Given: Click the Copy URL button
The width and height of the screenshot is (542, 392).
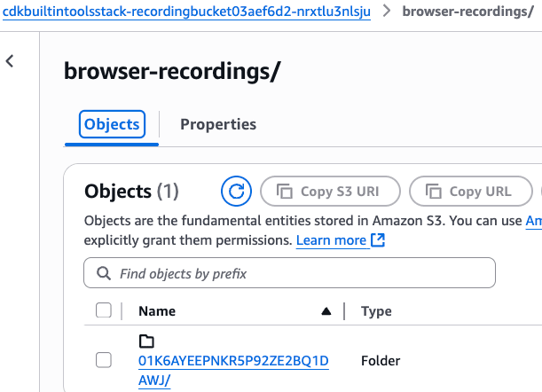Looking at the screenshot, I should (x=471, y=192).
